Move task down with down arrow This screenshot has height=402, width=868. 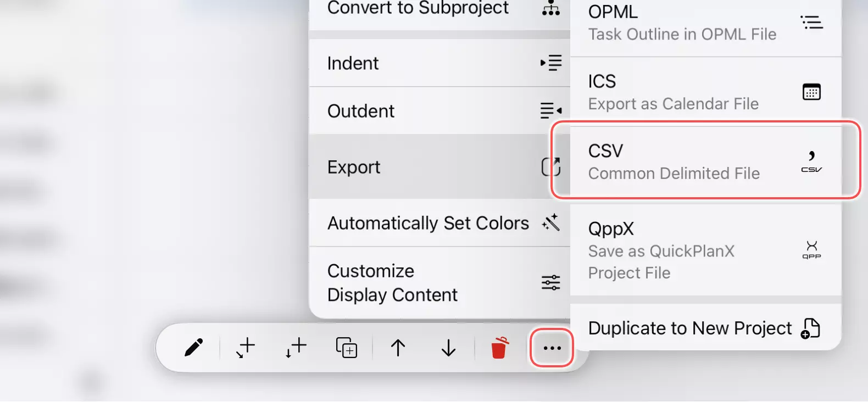click(x=448, y=348)
